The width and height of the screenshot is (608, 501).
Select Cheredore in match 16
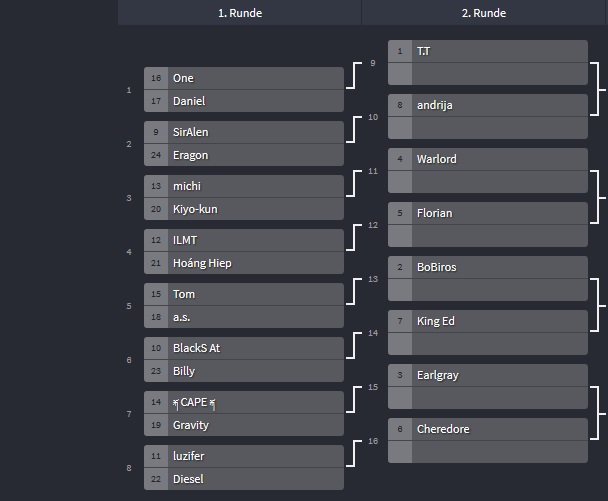[488, 429]
